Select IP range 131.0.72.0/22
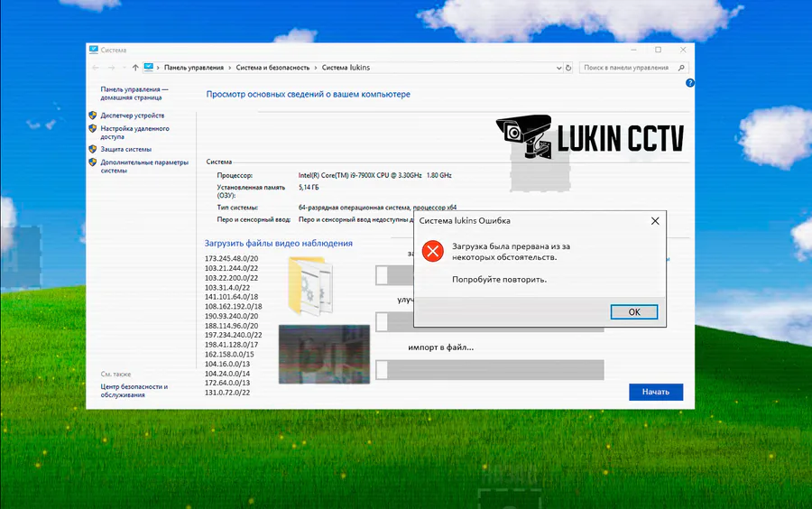The height and width of the screenshot is (509, 812). coord(227,393)
